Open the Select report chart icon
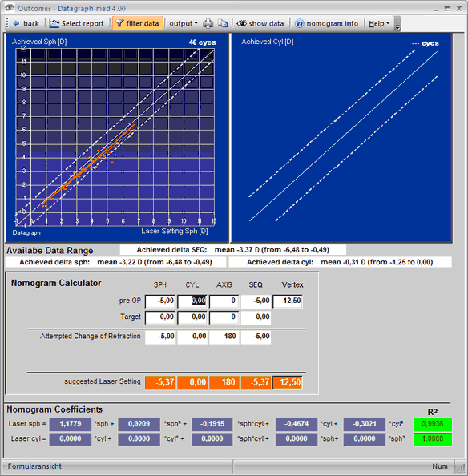 54,23
